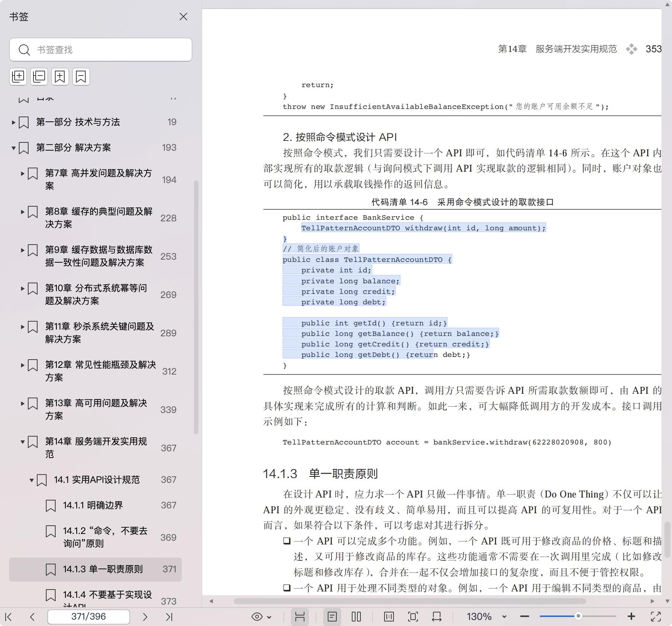The width and height of the screenshot is (672, 626).
Task: Click the document vertical scrollbar thumb
Action: pos(667,540)
